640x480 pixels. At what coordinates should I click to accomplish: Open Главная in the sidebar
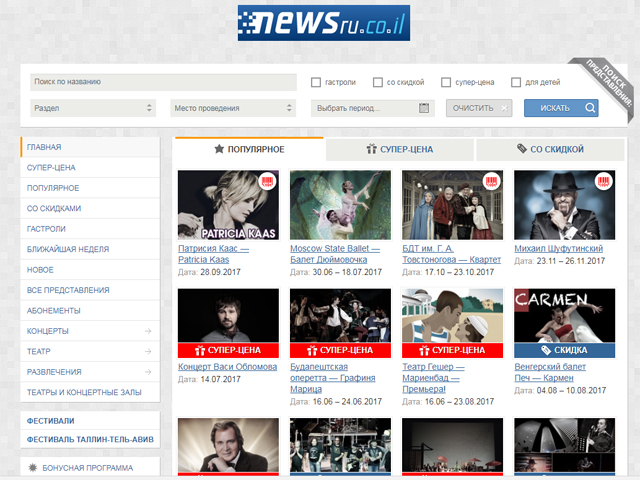point(90,147)
